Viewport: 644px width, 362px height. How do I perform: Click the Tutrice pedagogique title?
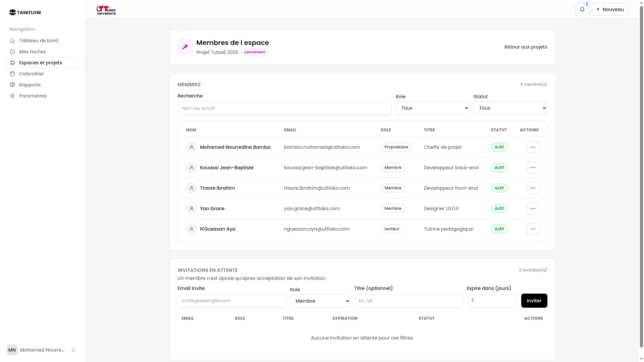448,229
